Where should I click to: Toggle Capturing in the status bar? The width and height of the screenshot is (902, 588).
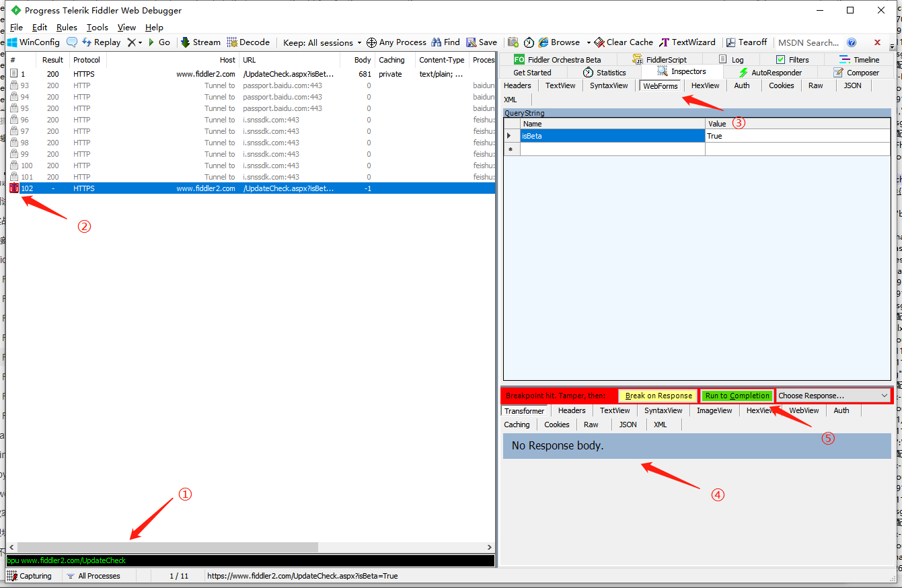(30, 576)
